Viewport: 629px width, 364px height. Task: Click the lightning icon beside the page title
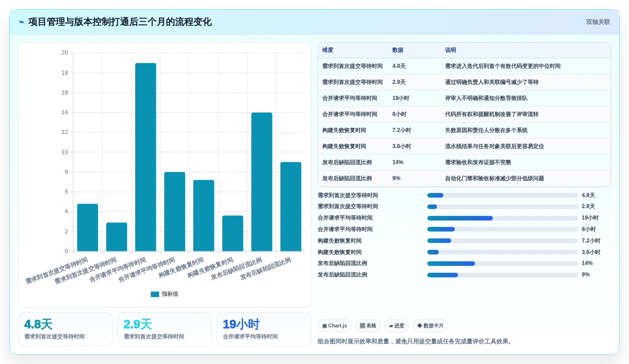[x=22, y=22]
